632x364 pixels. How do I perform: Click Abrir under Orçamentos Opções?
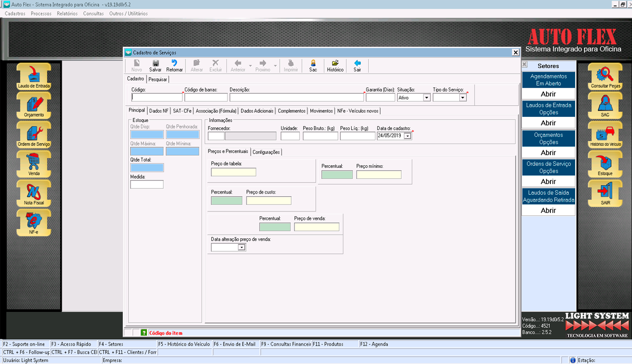pos(548,153)
